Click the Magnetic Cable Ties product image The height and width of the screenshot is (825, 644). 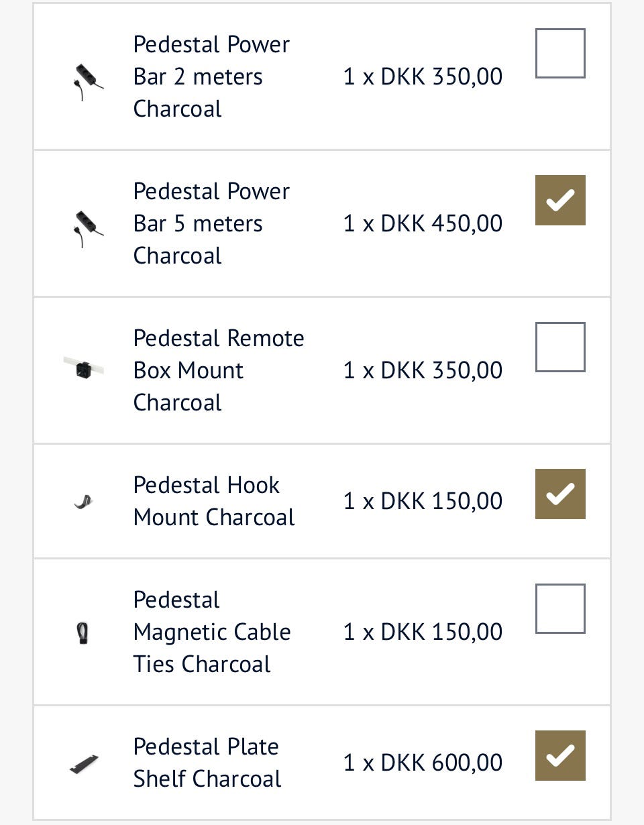[83, 632]
